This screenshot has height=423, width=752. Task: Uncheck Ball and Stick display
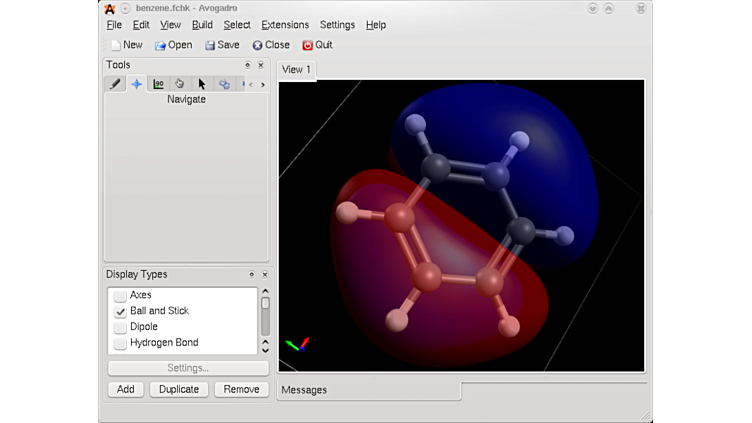(x=120, y=311)
